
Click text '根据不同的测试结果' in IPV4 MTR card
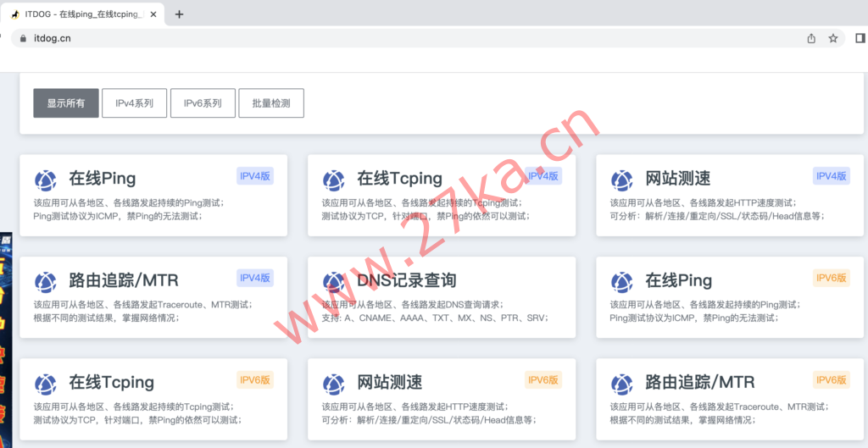click(71, 318)
